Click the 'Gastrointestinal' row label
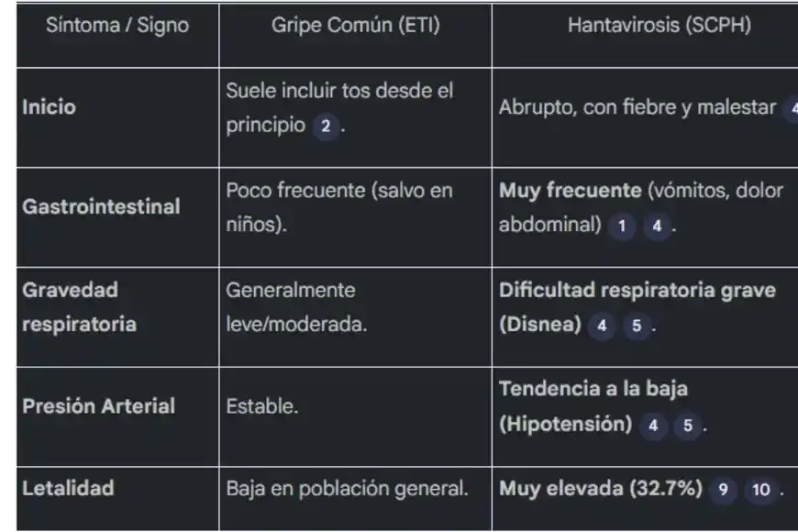 coord(101,207)
